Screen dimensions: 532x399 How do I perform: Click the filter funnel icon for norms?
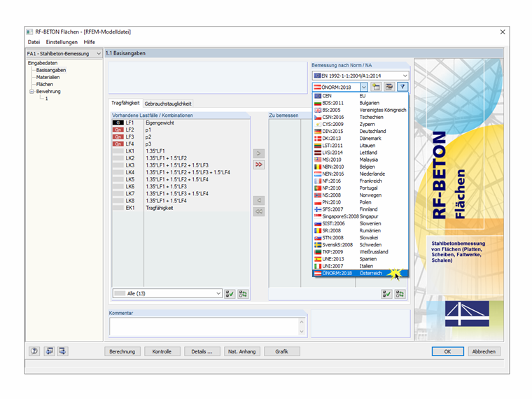point(402,87)
